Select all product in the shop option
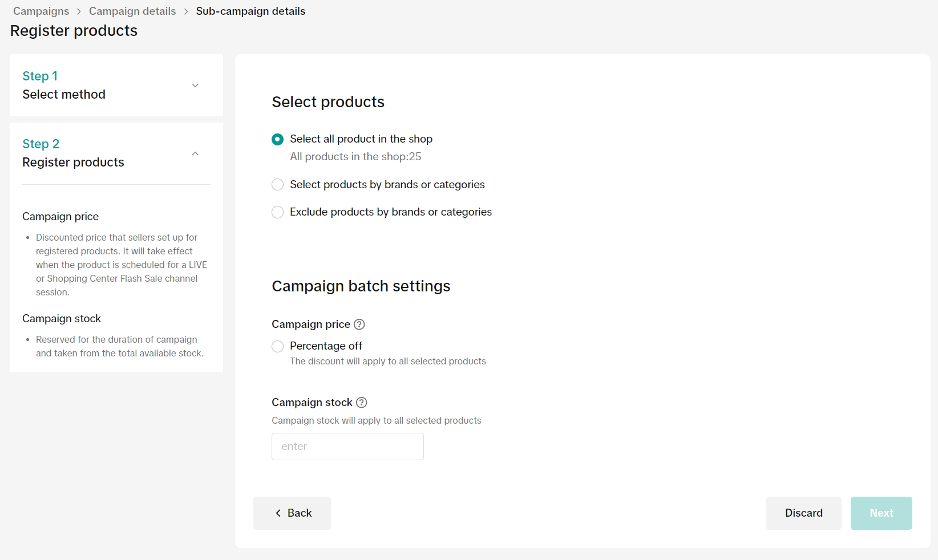938x560 pixels. [x=277, y=139]
